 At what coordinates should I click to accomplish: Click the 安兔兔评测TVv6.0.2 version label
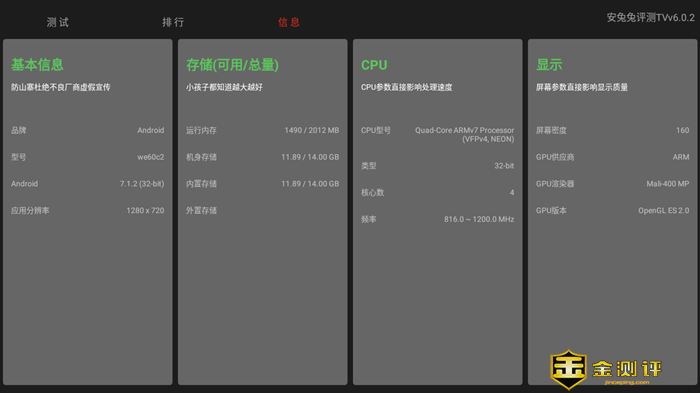[650, 17]
